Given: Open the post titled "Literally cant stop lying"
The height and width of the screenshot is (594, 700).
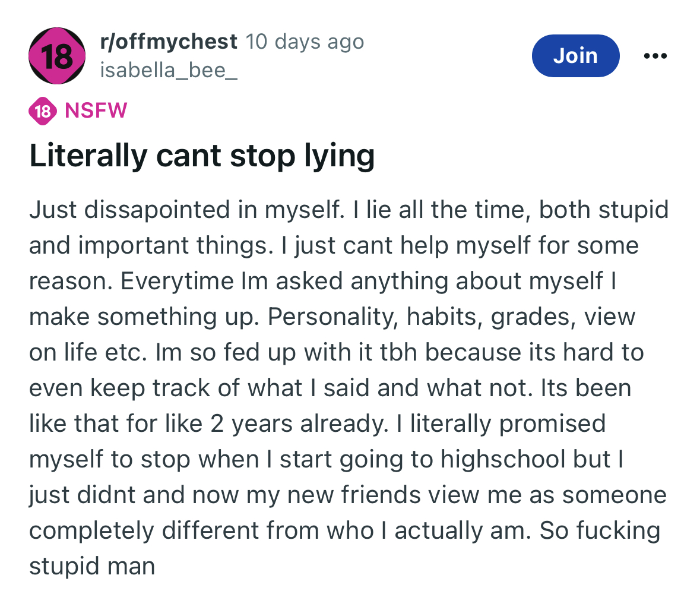Looking at the screenshot, I should (x=202, y=156).
